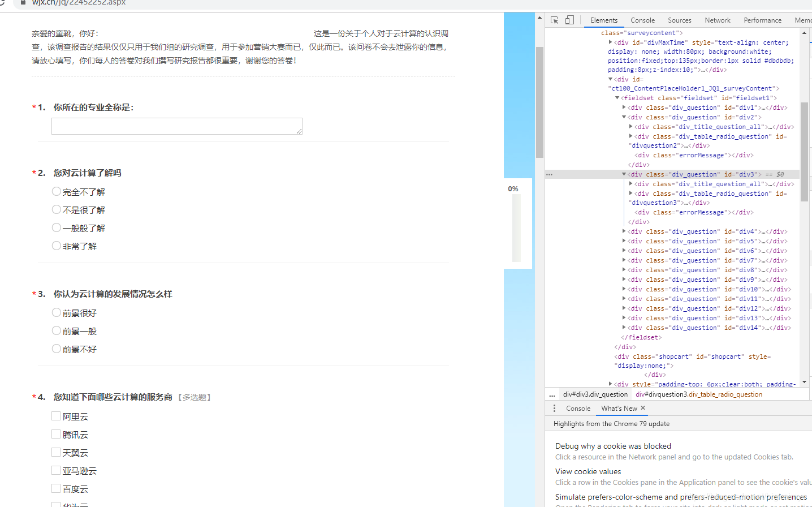812x507 pixels.
Task: Close the What's New drawer tab
Action: [643, 408]
